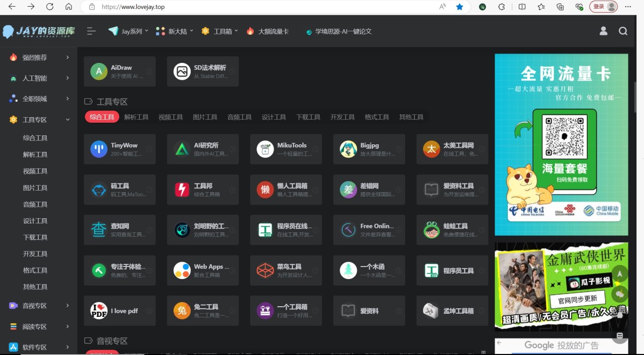Open the site search magnifier icon
This screenshot has height=355, width=644.
623,31
